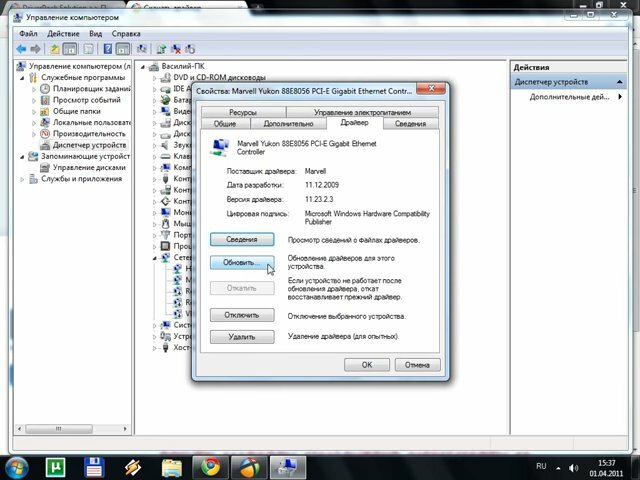The image size is (640, 480).
Task: Click the driver version value 11.23.2.3
Action: [319, 200]
